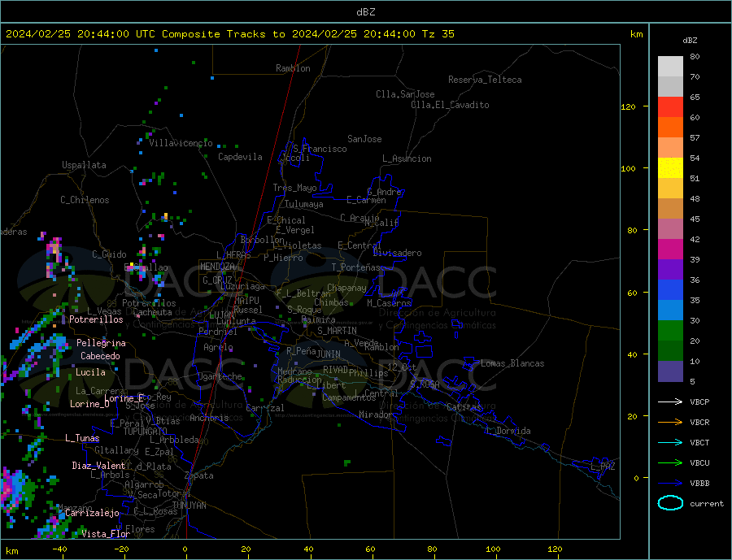Click the green echo pixel south of Mirador
Image resolution: width=732 pixels, height=560 pixels.
pos(346,462)
